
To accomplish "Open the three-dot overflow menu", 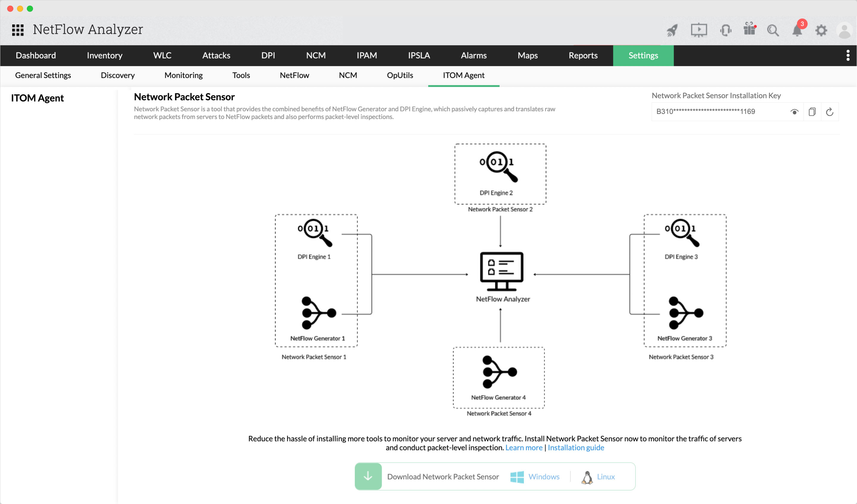I will click(848, 55).
